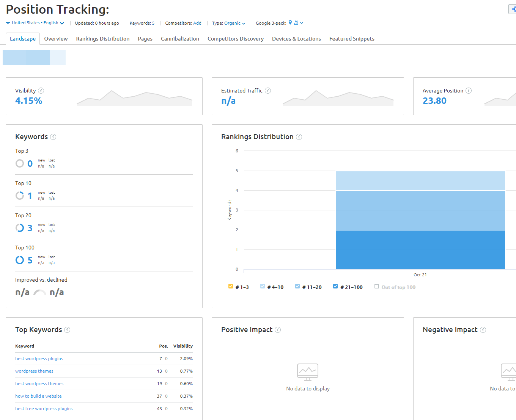Image resolution: width=516 pixels, height=420 pixels.
Task: Expand the Google 3-pack chevron
Action: [302, 23]
